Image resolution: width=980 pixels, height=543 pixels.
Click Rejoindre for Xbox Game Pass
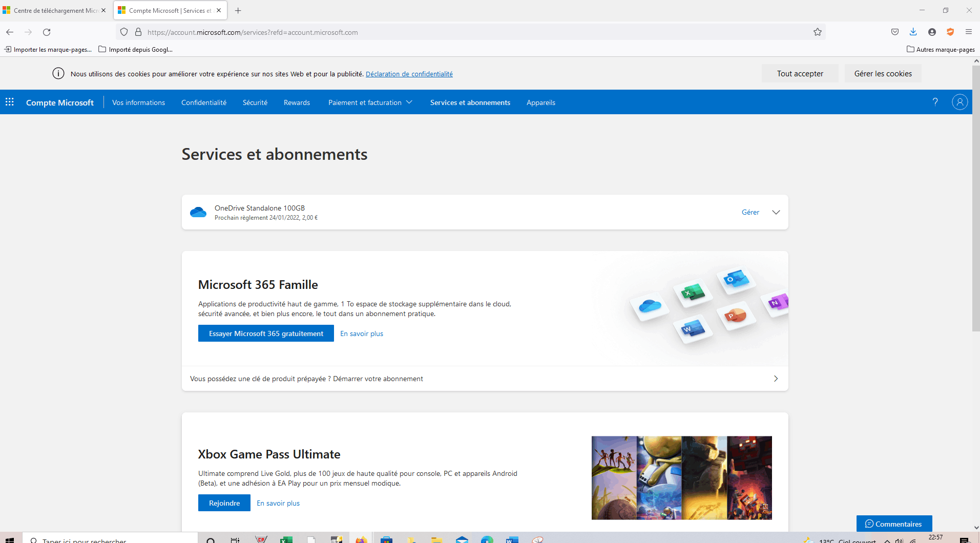[x=224, y=503]
